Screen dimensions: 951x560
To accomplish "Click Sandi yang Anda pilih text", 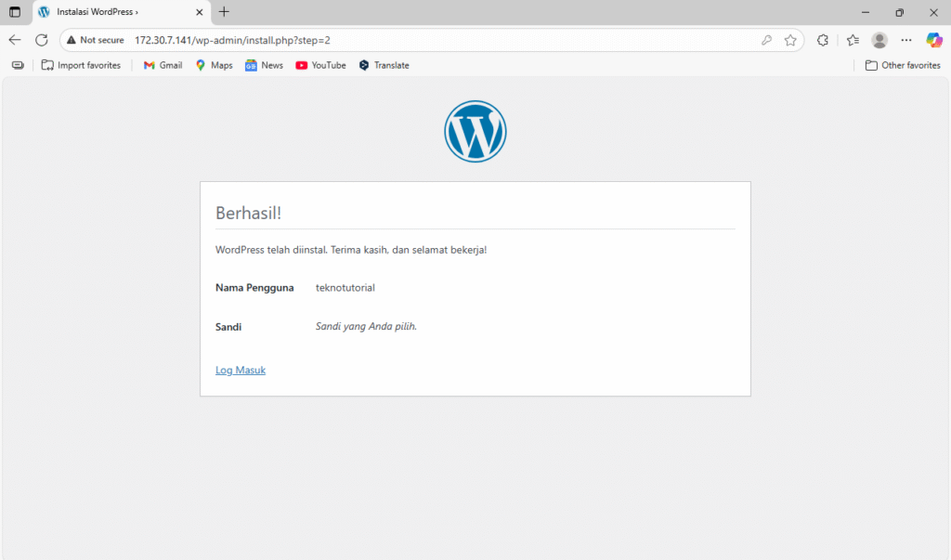I will (x=366, y=326).
